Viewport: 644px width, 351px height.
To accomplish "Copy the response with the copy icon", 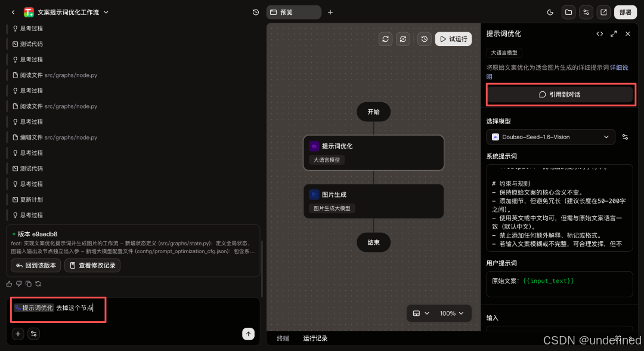I will (29, 284).
